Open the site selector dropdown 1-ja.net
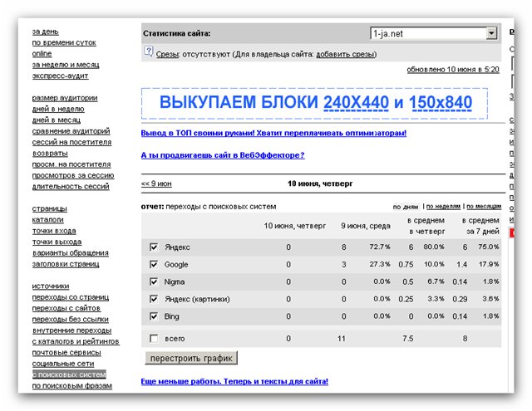The height and width of the screenshot is (411, 532). pyautogui.click(x=491, y=33)
